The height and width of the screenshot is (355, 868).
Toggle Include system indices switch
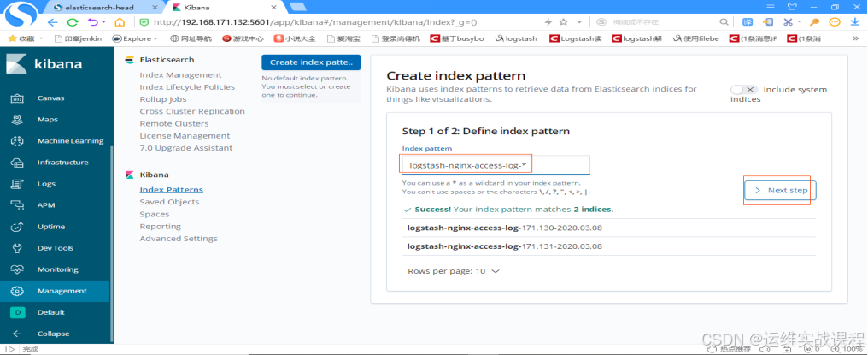(x=744, y=90)
